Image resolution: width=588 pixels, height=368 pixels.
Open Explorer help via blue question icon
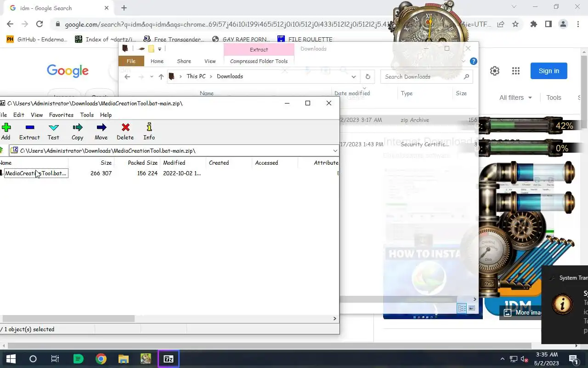pyautogui.click(x=474, y=61)
